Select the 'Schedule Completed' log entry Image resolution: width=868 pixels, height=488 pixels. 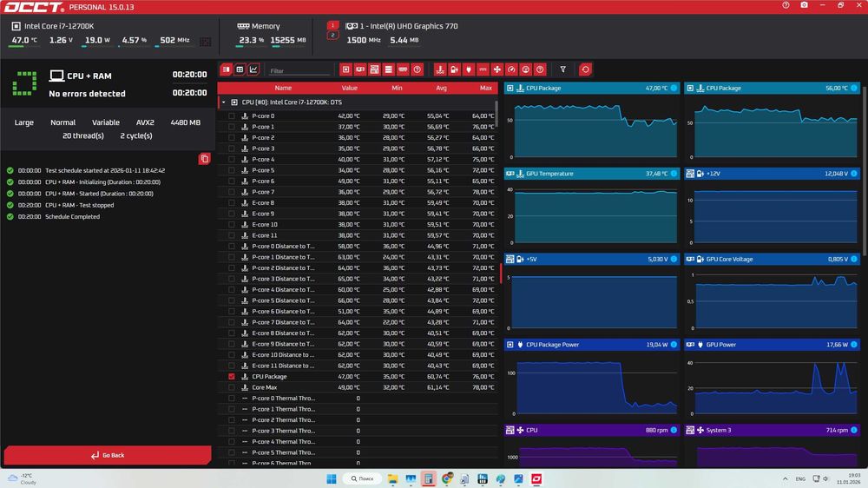[x=73, y=216]
